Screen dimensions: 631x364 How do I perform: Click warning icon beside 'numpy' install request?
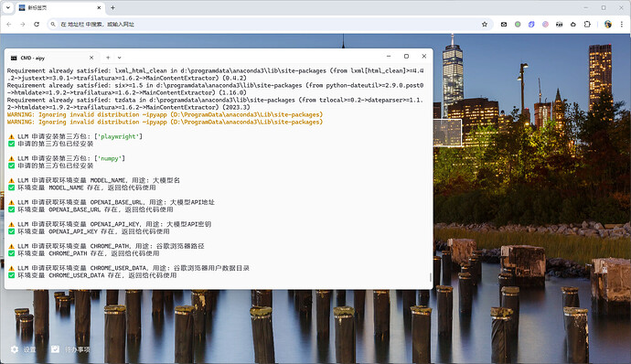[11, 158]
